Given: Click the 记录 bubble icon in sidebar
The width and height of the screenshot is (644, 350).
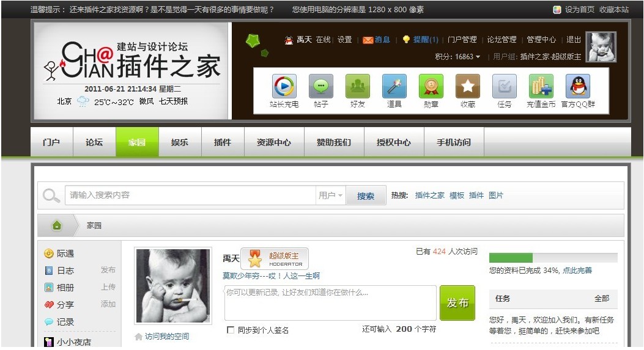Looking at the screenshot, I should 49,322.
